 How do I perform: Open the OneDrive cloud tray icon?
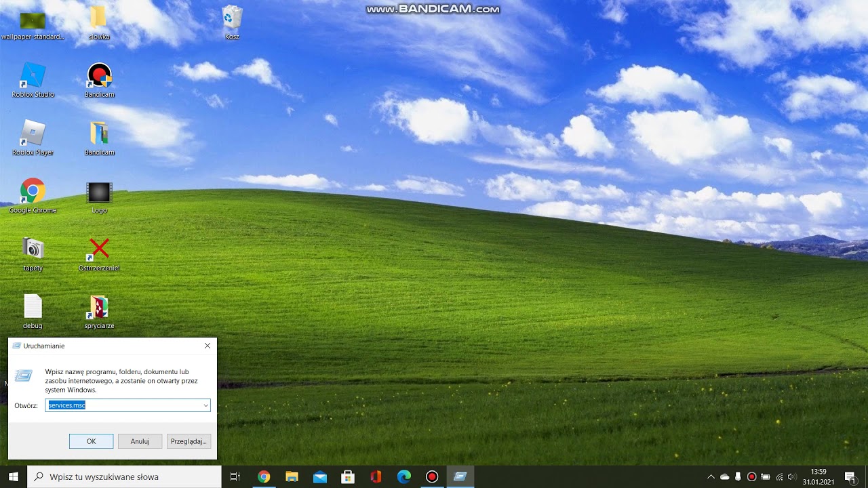(724, 476)
